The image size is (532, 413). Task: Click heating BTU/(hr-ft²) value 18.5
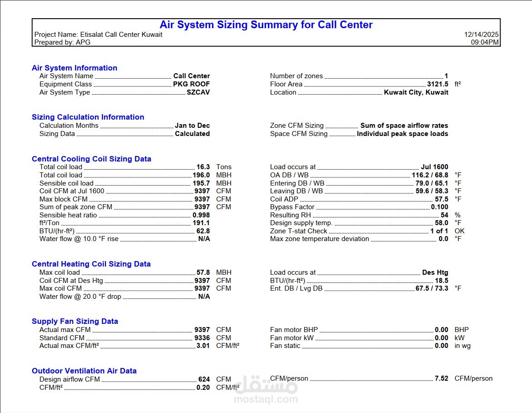pos(442,281)
